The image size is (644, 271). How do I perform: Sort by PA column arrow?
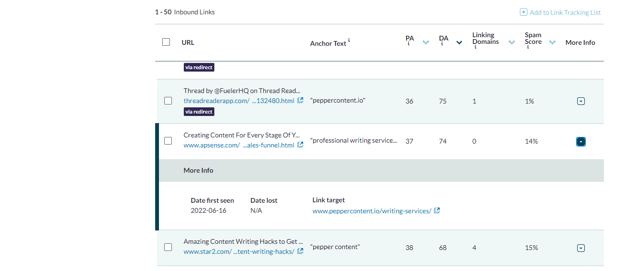click(x=426, y=42)
